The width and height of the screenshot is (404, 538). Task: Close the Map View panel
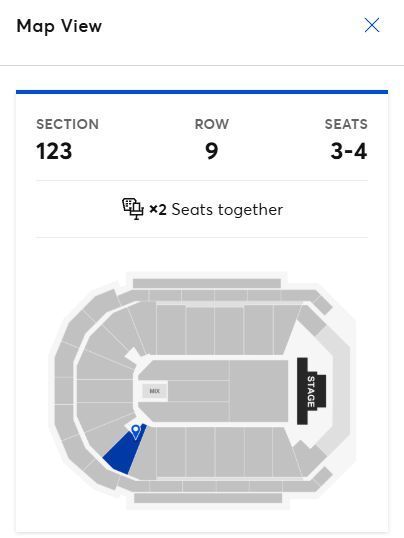coord(372,25)
